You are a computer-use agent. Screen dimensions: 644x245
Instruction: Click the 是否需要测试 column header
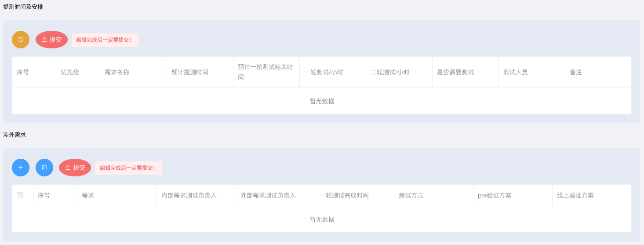pos(455,72)
